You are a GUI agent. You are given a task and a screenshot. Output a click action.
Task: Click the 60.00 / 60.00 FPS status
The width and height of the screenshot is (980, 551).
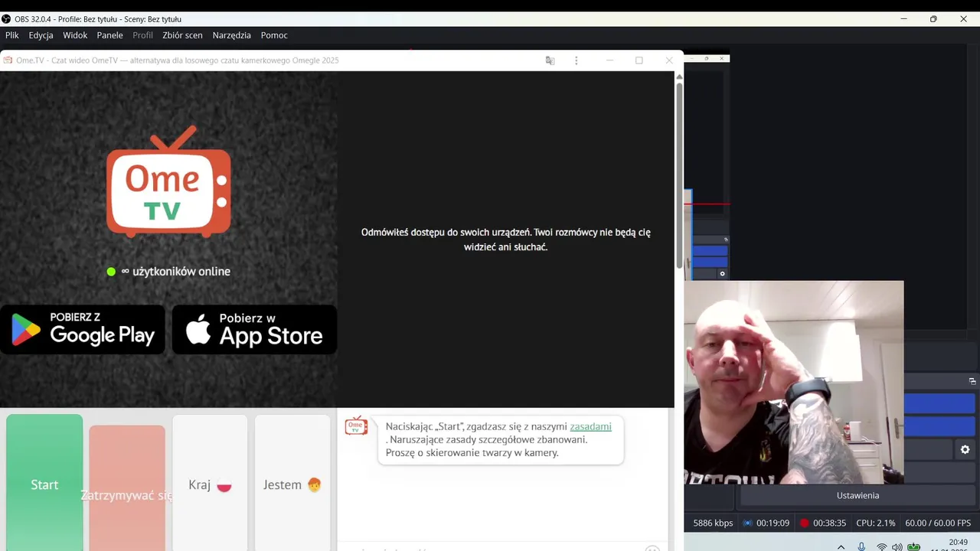[x=938, y=523]
